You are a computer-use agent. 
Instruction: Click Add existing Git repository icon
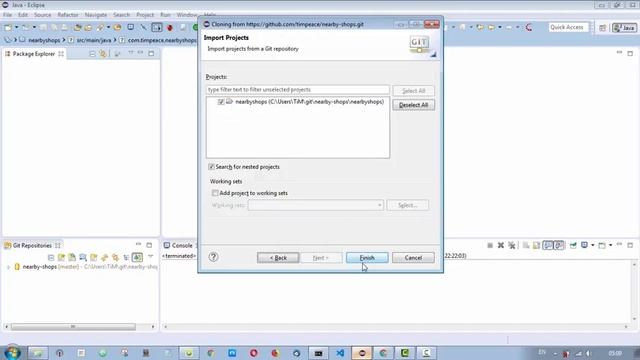pos(62,257)
